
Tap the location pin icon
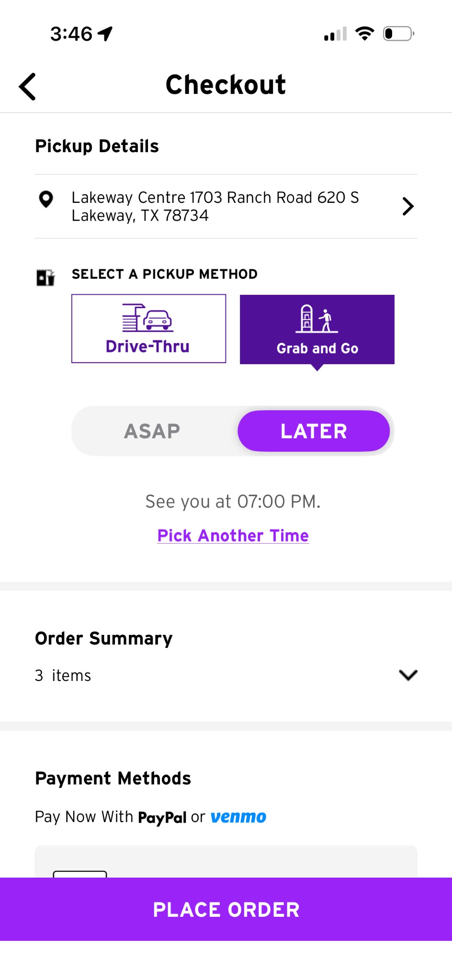tap(46, 199)
